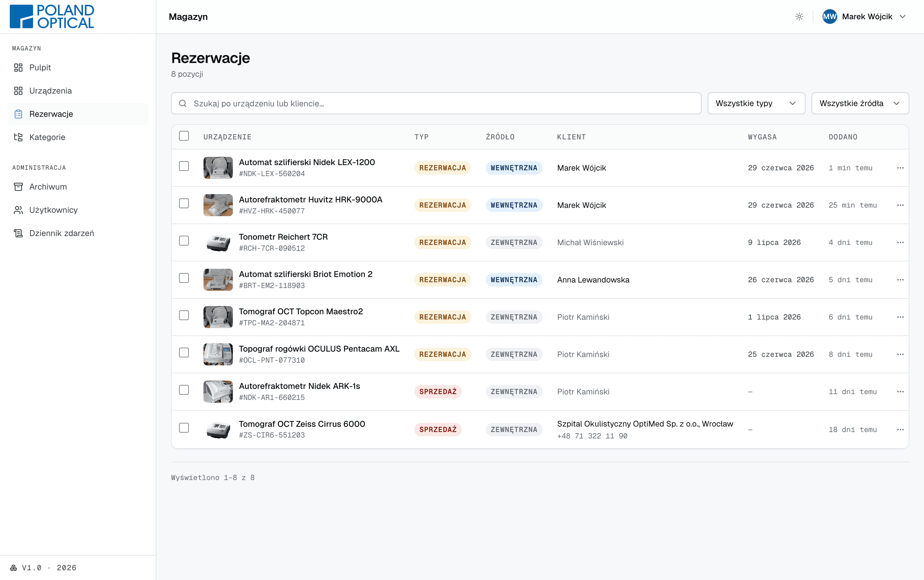The width and height of the screenshot is (924, 580).
Task: Click the Typ column header
Action: (x=421, y=137)
